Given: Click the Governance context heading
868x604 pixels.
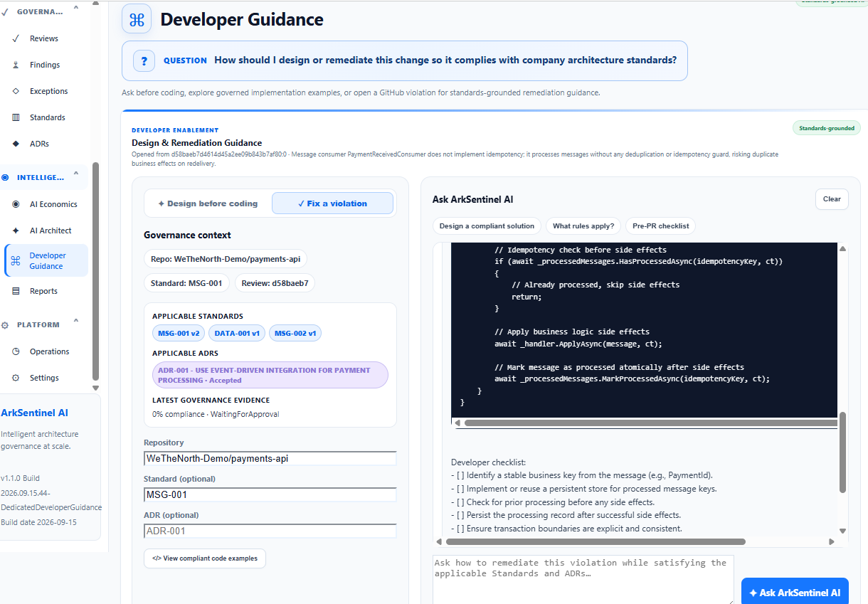Looking at the screenshot, I should [187, 235].
